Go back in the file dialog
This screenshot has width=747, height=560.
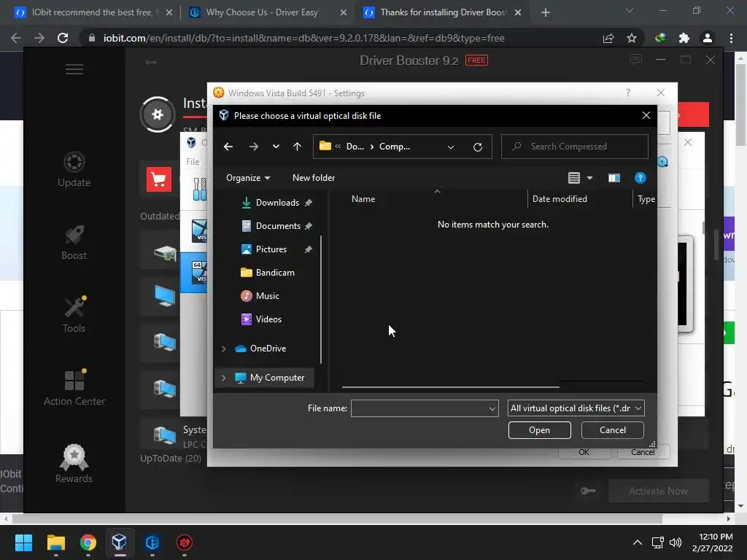pos(228,147)
